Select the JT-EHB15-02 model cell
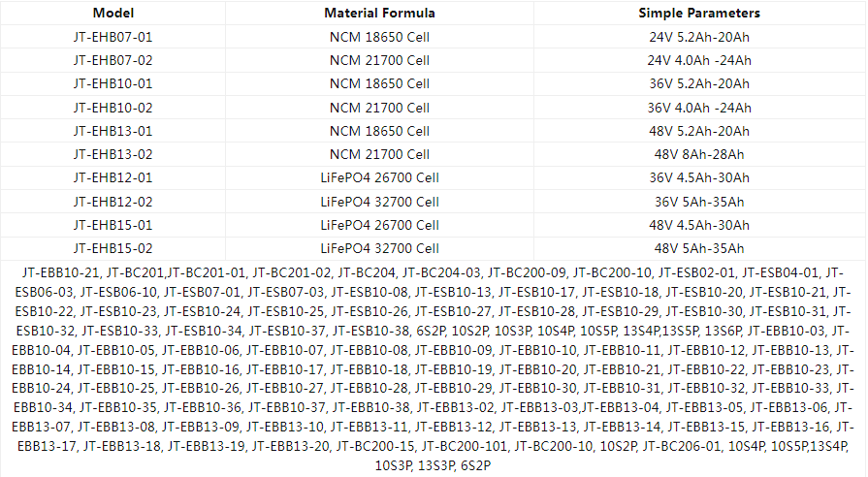 pyautogui.click(x=113, y=248)
